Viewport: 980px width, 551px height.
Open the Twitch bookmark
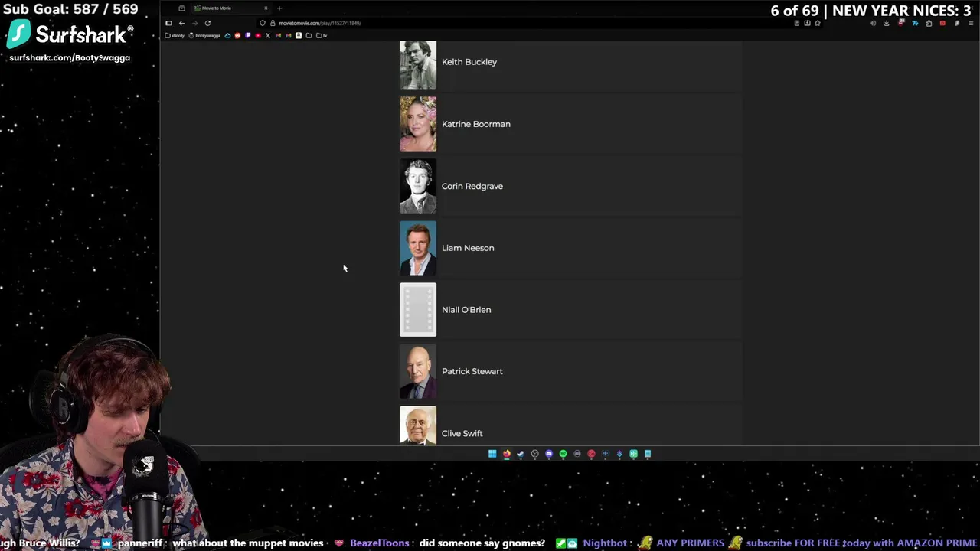pyautogui.click(x=247, y=35)
